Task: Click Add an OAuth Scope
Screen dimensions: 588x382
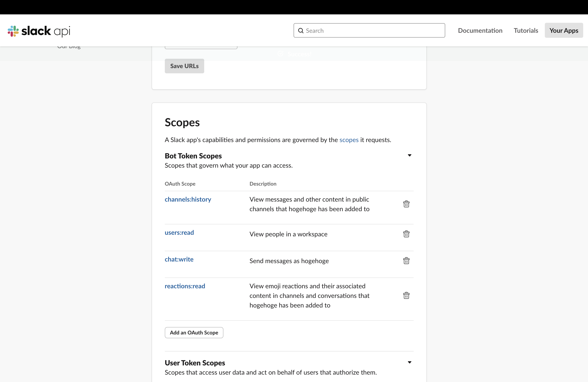Action: tap(194, 333)
